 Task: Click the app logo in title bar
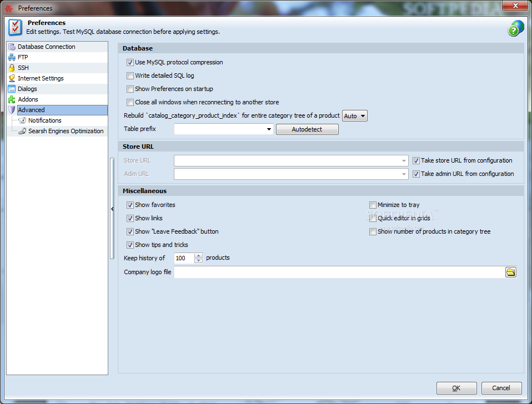click(9, 8)
